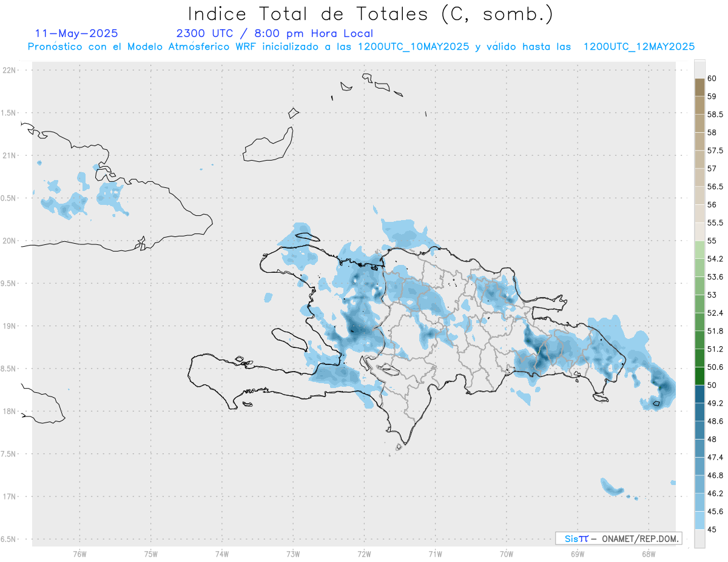Click the '68W' longitude axis label
The image size is (728, 562).
click(x=649, y=554)
